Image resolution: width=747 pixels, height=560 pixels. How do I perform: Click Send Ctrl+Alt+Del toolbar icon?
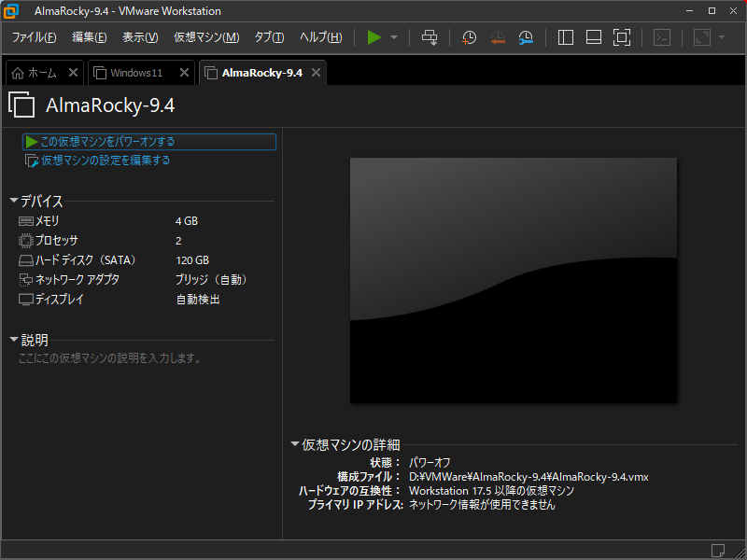430,37
